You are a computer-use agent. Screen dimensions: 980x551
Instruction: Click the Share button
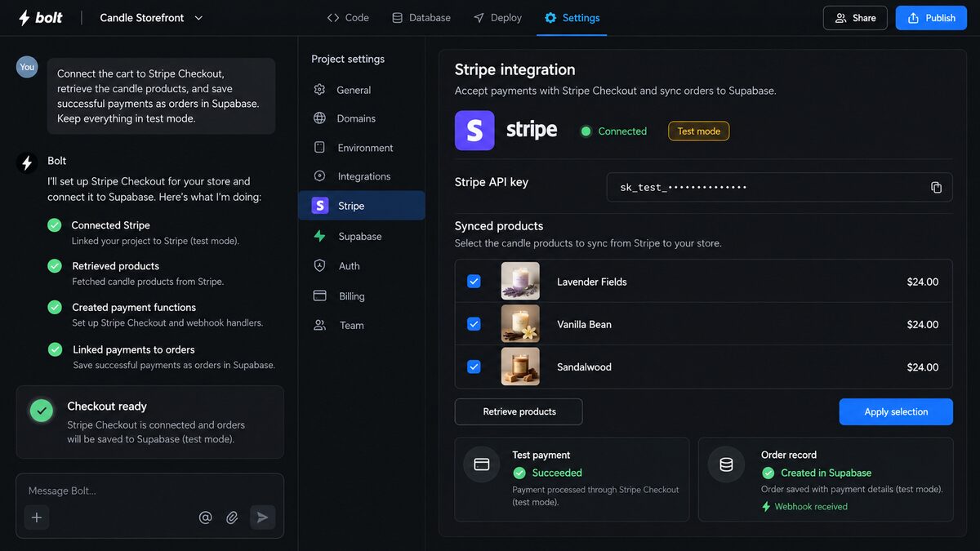[855, 18]
